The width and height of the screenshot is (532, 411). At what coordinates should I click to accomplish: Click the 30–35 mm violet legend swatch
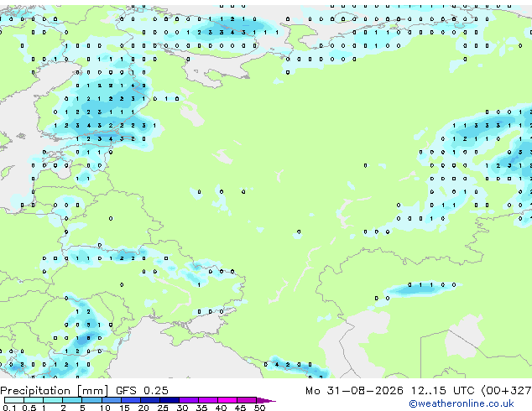tap(189, 400)
